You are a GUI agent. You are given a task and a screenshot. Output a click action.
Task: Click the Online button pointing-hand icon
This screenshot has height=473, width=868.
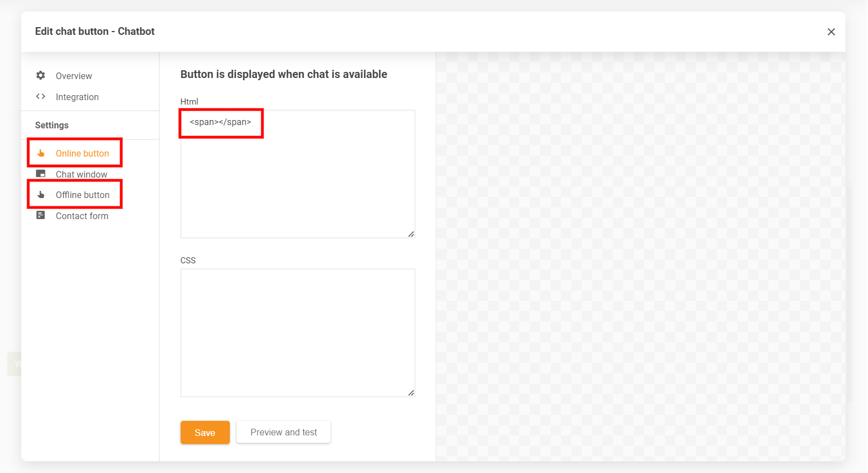point(40,153)
